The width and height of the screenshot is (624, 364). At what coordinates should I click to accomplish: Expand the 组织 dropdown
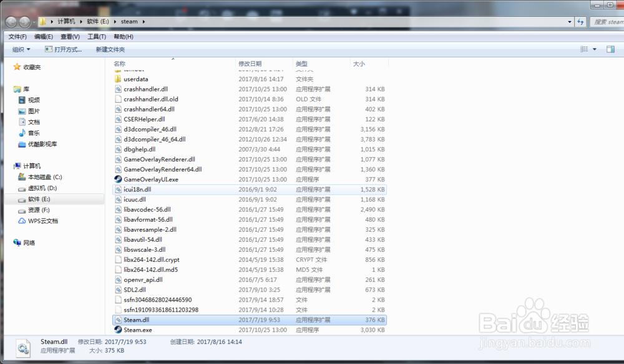tap(21, 49)
